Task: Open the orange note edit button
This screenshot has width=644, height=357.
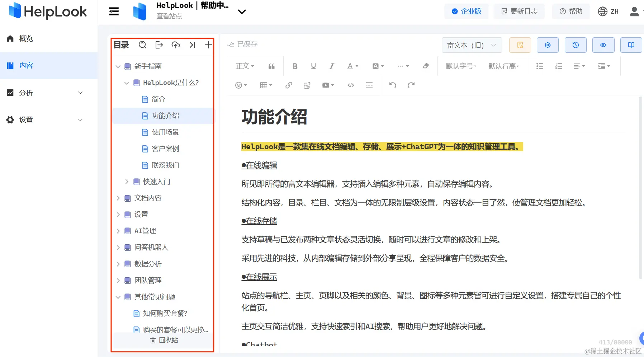Action: [x=520, y=45]
